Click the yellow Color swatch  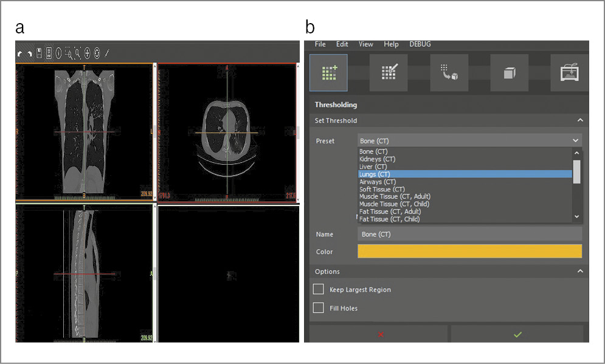[469, 252]
